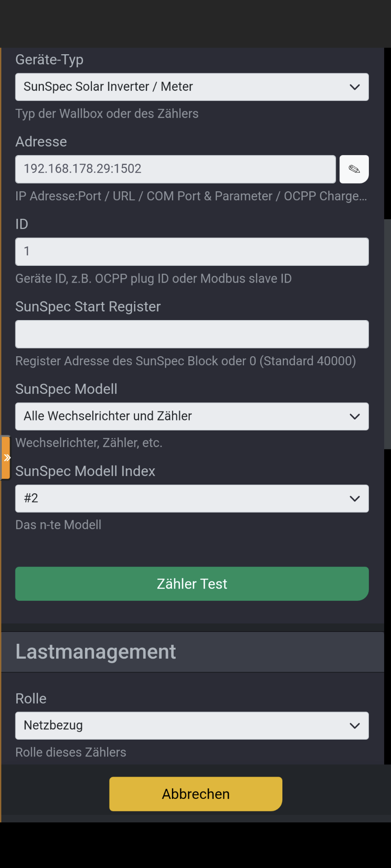Click the SunSpec Start Register label
The image size is (391, 868).
[x=88, y=307]
